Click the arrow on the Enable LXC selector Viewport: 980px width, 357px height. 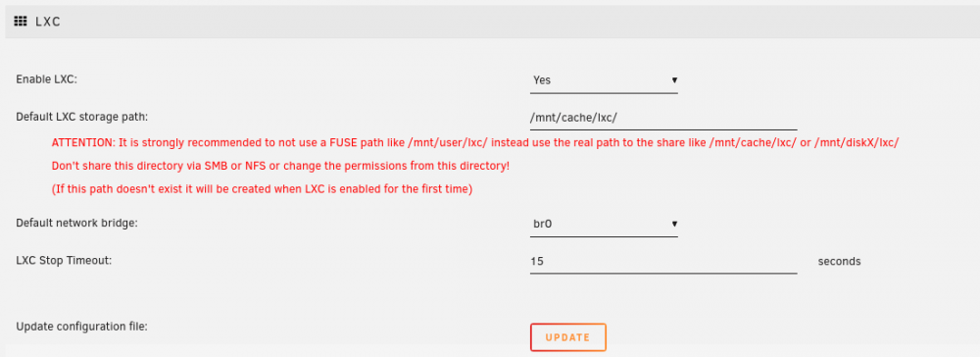674,80
